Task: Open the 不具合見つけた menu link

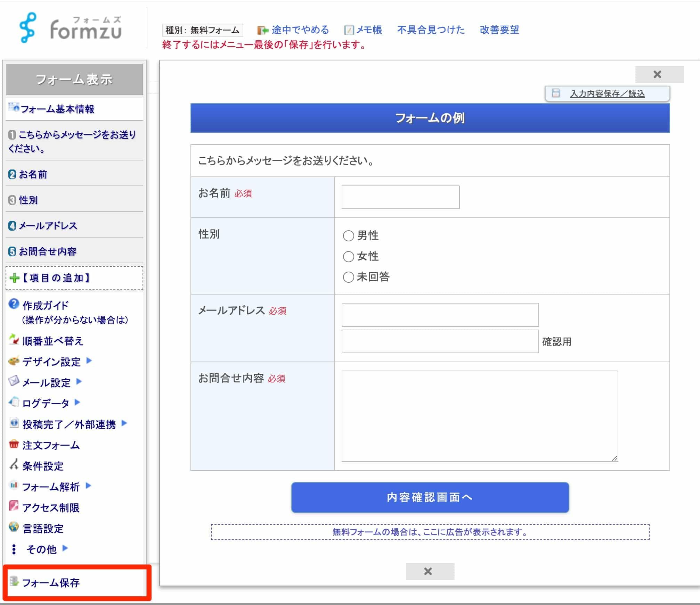Action: tap(430, 30)
